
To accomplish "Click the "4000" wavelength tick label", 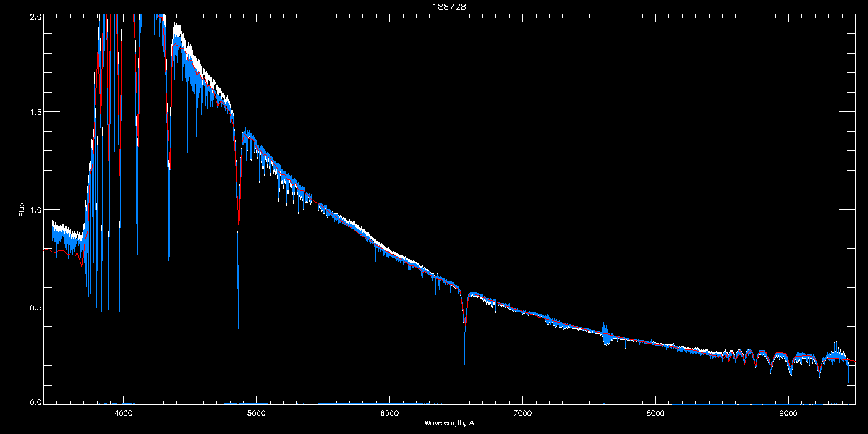I will tap(123, 413).
